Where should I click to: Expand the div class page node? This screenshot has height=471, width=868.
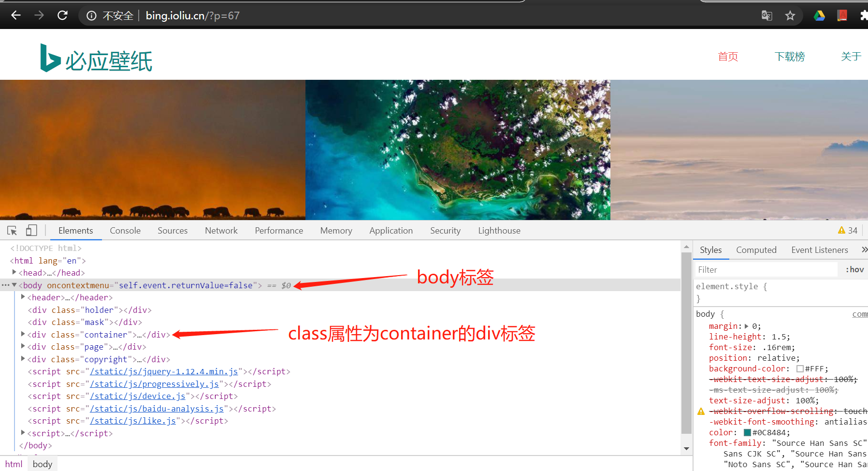23,346
